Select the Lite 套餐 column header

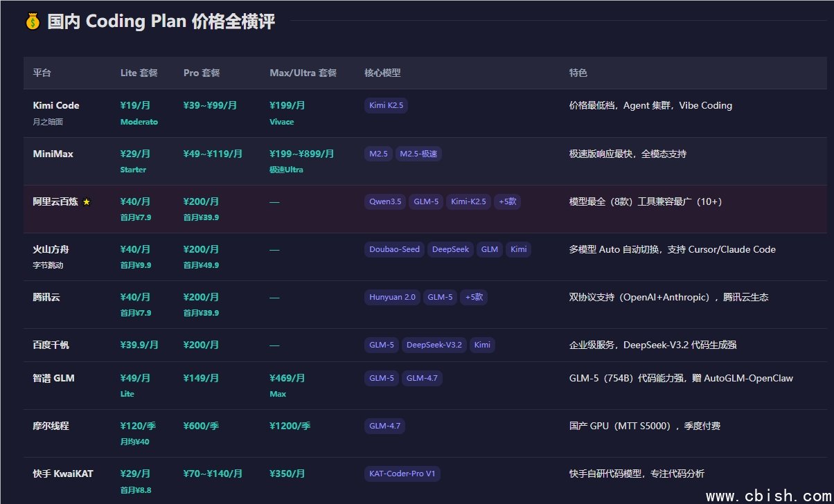(x=139, y=73)
